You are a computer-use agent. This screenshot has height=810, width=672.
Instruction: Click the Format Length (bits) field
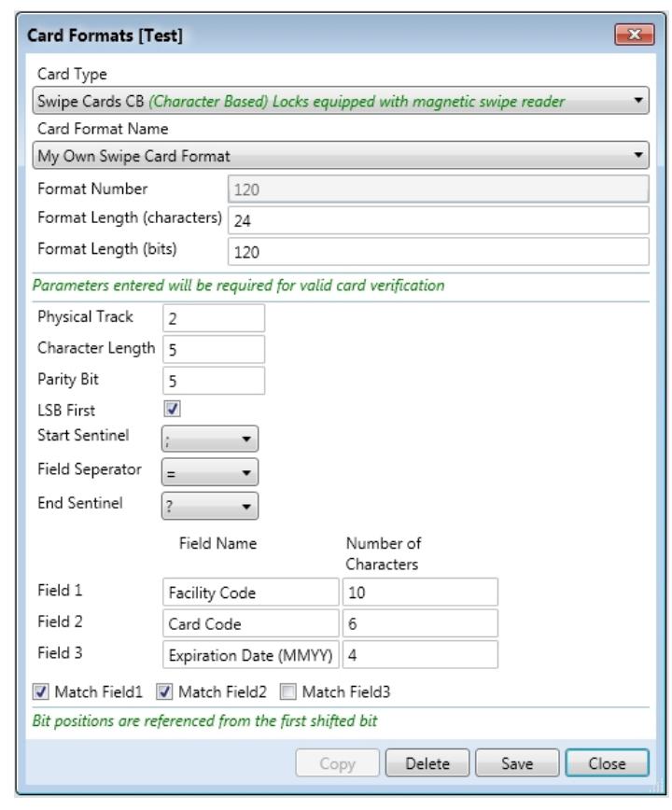coord(438,252)
